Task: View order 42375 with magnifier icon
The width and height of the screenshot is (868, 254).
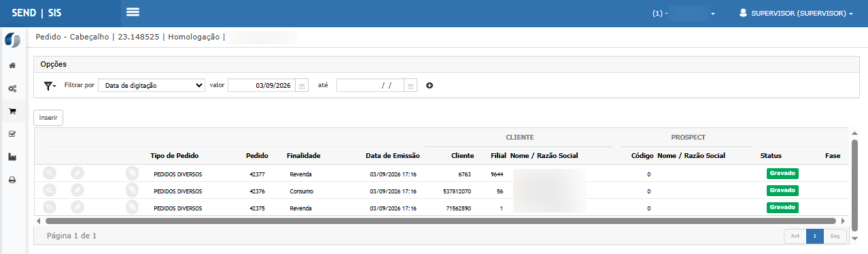Action: click(50, 208)
